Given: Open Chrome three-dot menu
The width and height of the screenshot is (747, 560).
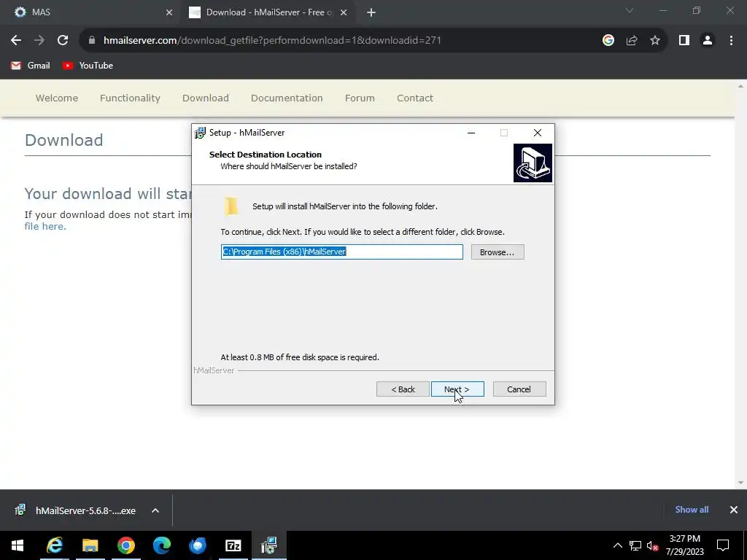Looking at the screenshot, I should click(731, 41).
